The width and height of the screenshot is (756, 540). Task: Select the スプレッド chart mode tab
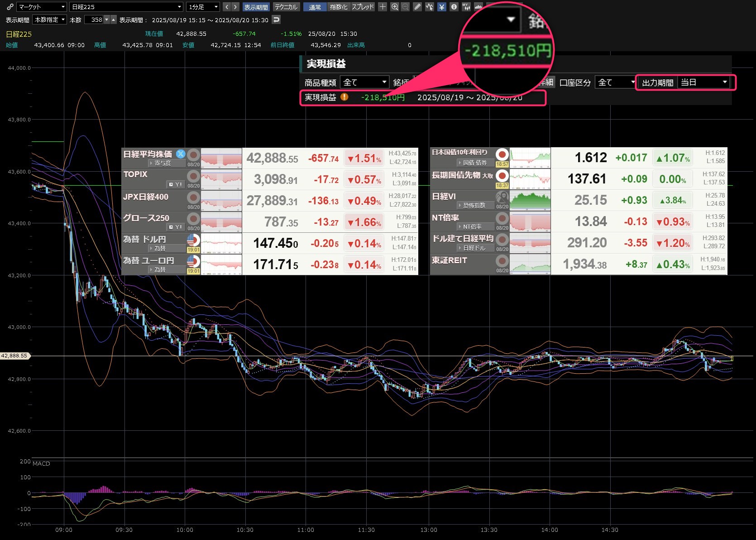[x=363, y=7]
